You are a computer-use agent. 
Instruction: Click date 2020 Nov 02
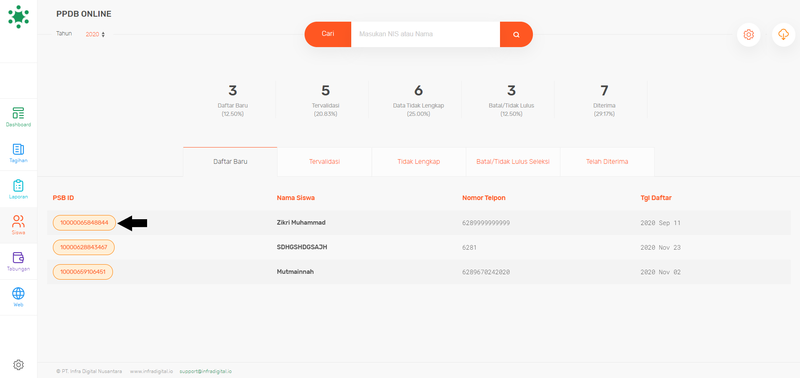tap(660, 272)
